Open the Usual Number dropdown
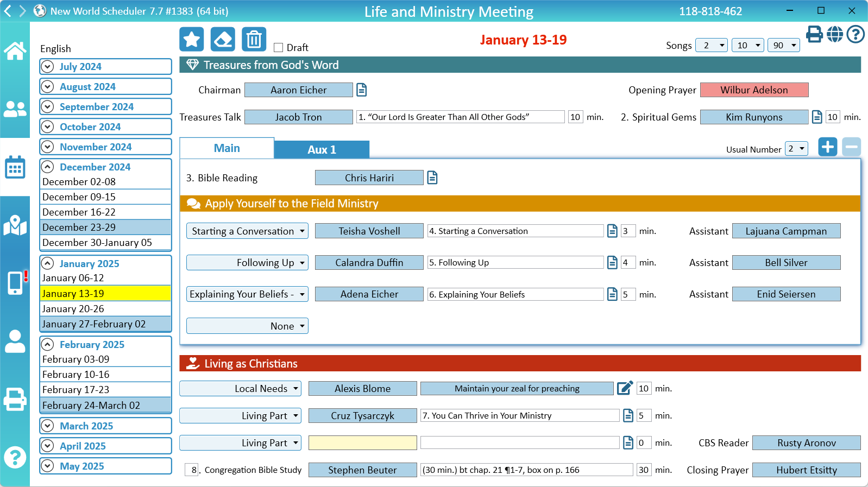Image resolution: width=868 pixels, height=487 pixels. coord(797,148)
